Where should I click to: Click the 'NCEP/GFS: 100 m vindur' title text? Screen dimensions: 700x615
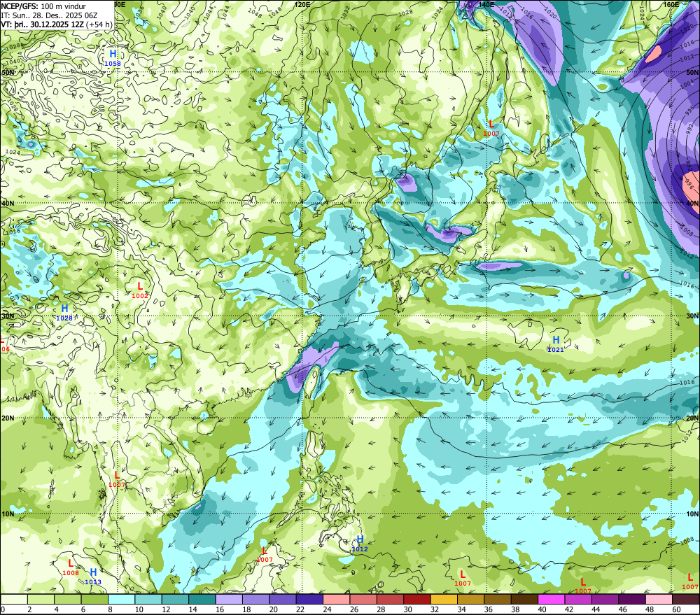(43, 6)
